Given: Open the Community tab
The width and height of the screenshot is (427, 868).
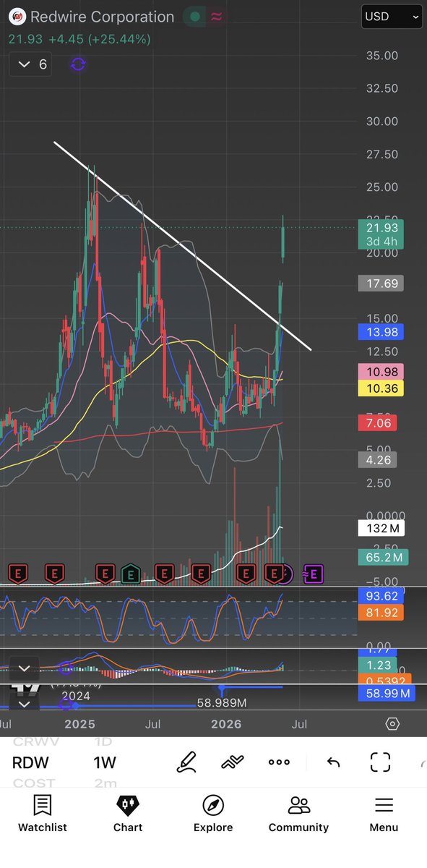Looking at the screenshot, I should point(298,814).
